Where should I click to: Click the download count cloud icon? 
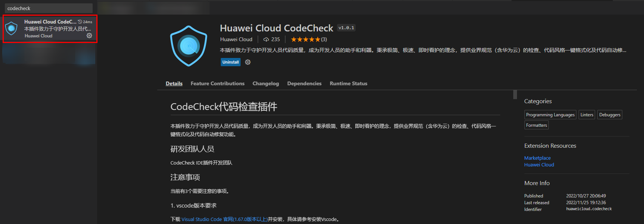pos(266,39)
